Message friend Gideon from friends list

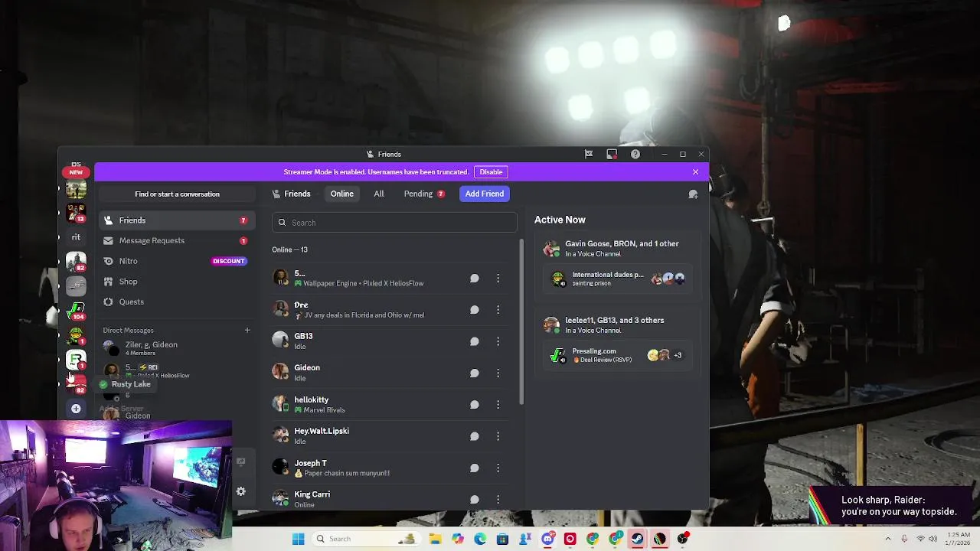[475, 373]
